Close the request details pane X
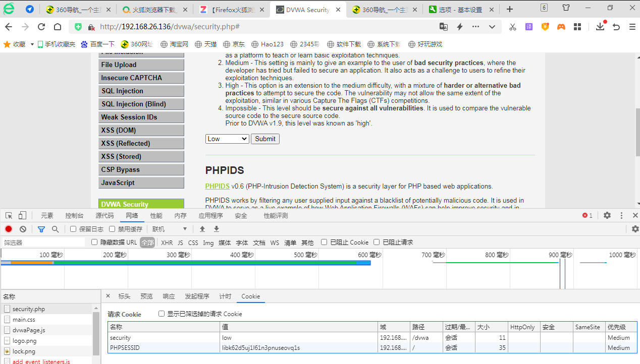The height and width of the screenshot is (364, 640). 108,296
